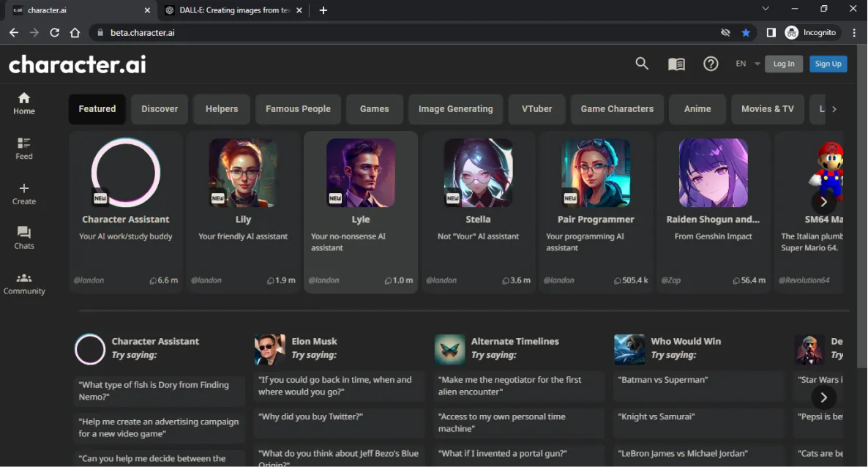Viewport: 868px width, 467px height.
Task: Open the tab search chevron
Action: [x=765, y=9]
